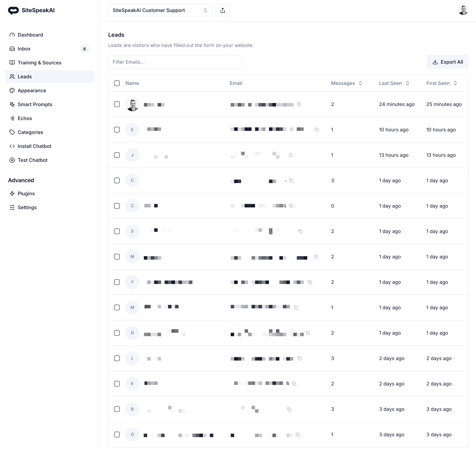Copy email of the 24 minutes ago lead
Image resolution: width=476 pixels, height=450 pixels.
(299, 104)
